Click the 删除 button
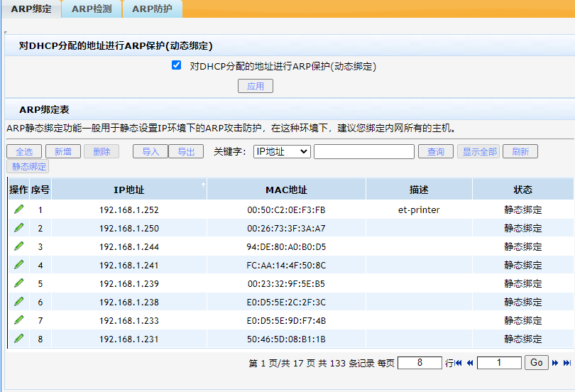The image size is (575, 392). coord(102,151)
